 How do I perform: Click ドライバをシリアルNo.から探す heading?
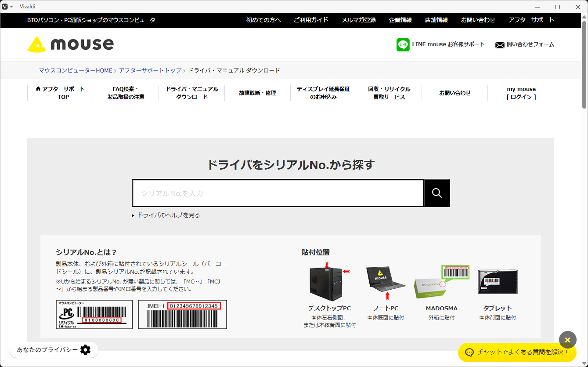point(290,165)
